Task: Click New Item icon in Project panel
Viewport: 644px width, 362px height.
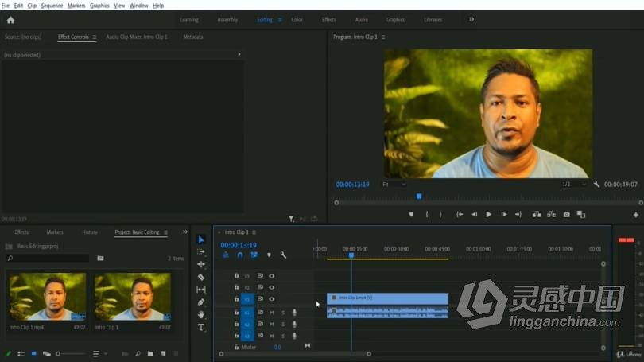Action: (x=163, y=354)
